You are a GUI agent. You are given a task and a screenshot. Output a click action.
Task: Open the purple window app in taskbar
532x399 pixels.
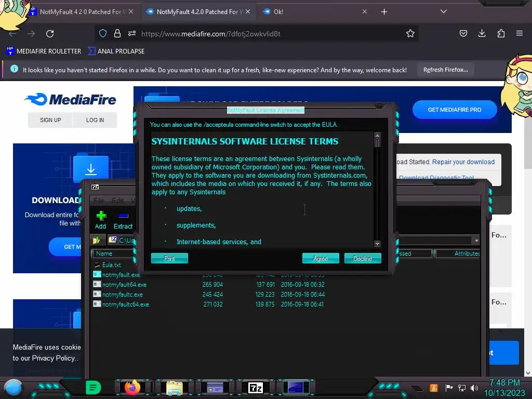coord(215,388)
